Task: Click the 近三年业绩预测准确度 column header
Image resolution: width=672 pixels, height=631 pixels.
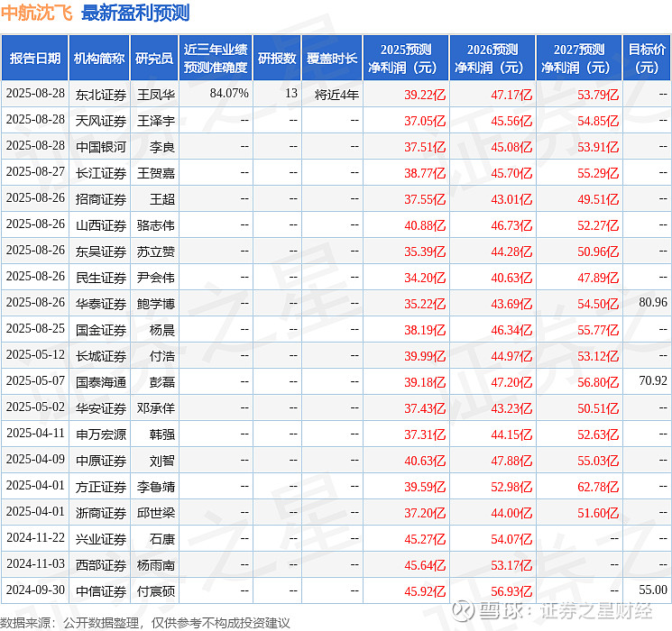Action: pyautogui.click(x=215, y=59)
